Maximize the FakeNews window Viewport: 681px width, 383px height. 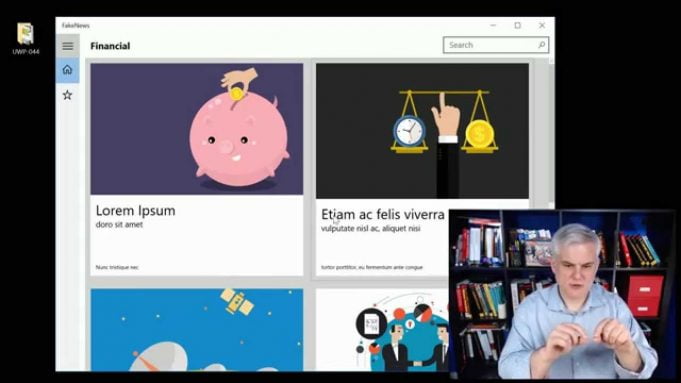(x=517, y=25)
